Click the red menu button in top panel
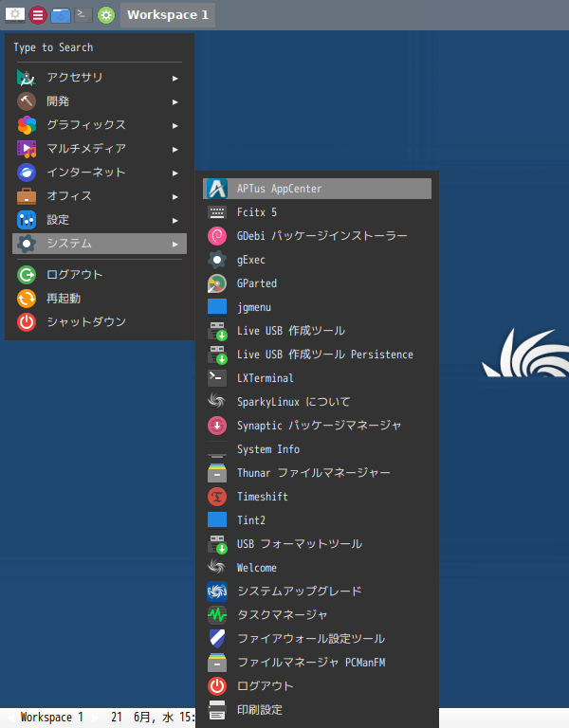Image resolution: width=569 pixels, height=728 pixels. pos(38,15)
